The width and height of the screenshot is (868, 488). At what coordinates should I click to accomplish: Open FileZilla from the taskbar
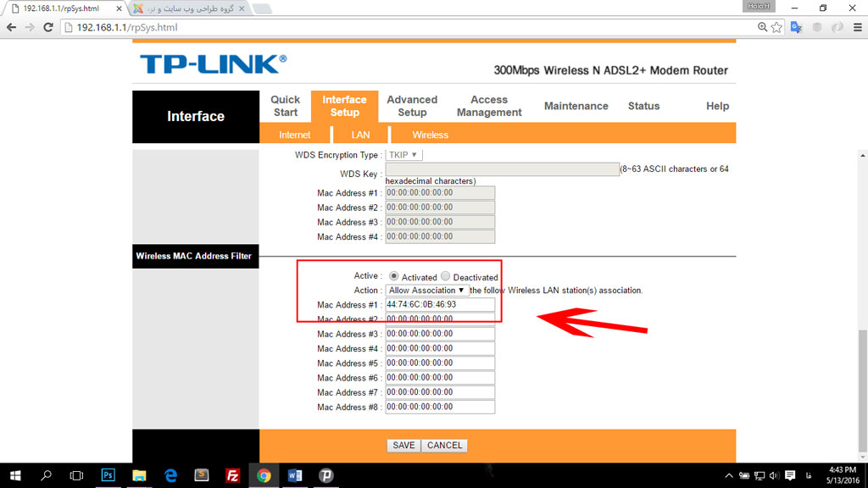click(x=232, y=475)
